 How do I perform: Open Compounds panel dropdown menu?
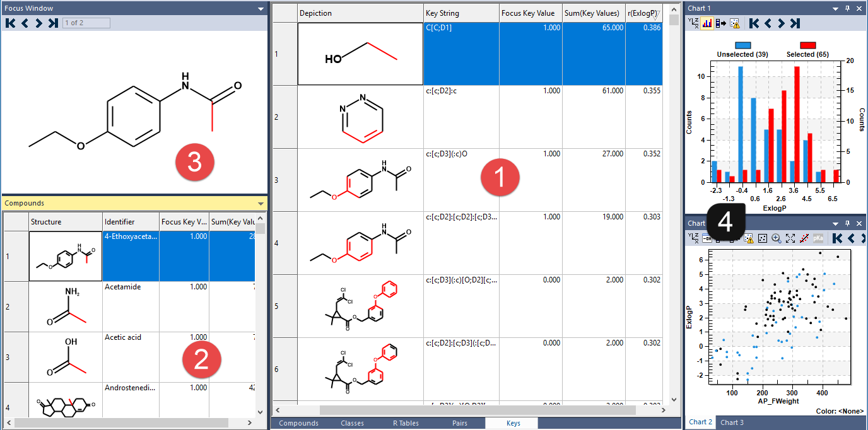pos(261,204)
